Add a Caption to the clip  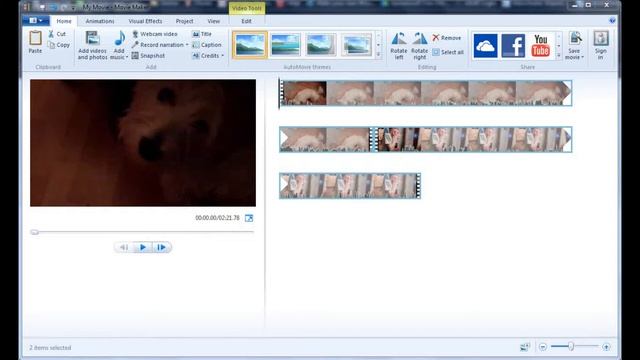[207, 45]
